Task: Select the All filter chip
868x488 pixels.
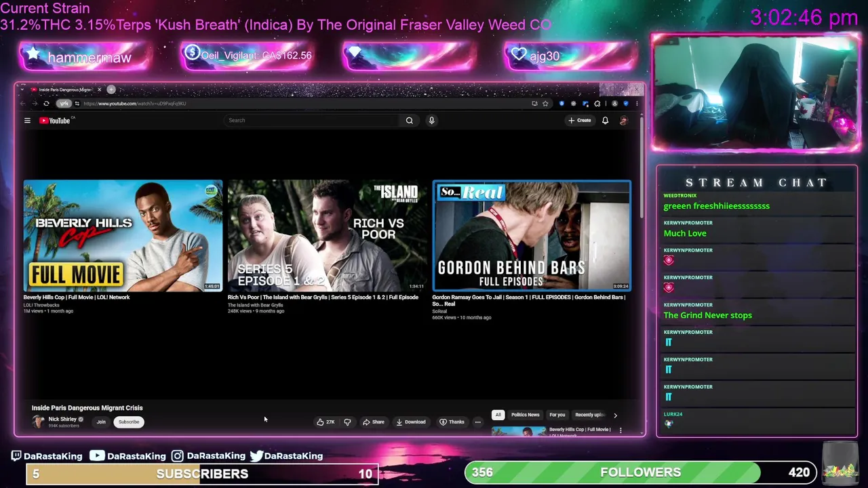Action: (x=498, y=415)
